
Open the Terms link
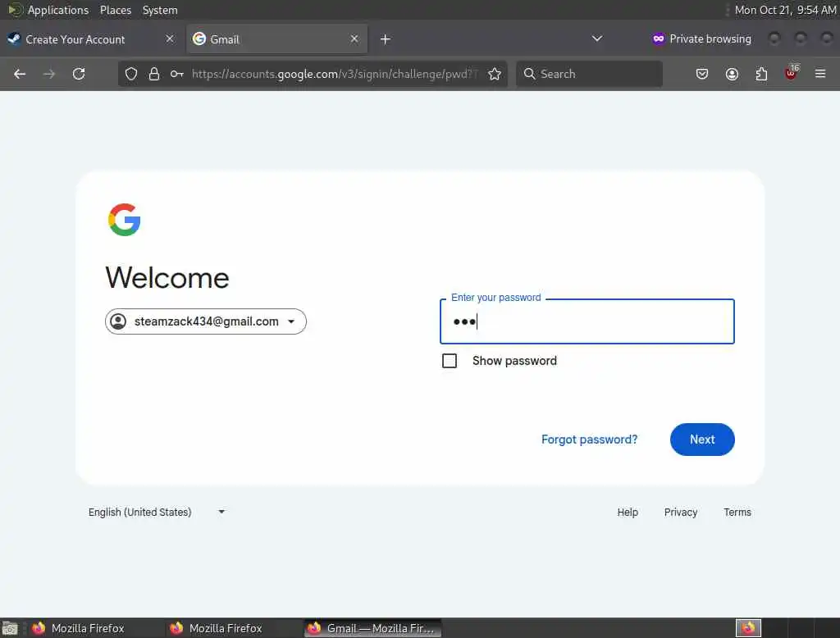coord(737,512)
